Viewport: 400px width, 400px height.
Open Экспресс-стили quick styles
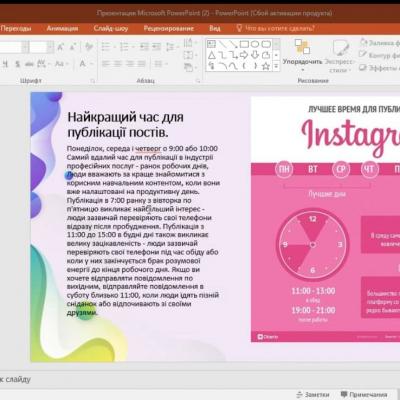[x=339, y=55]
